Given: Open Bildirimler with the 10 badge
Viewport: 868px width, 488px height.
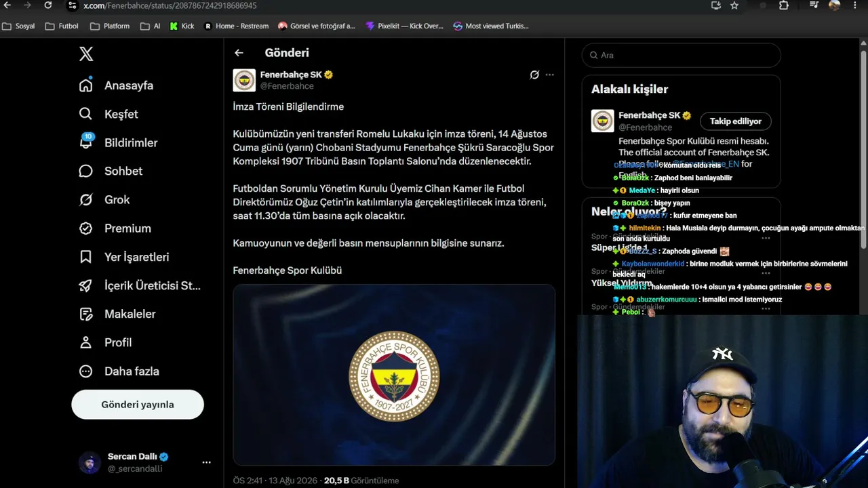Looking at the screenshot, I should (x=118, y=142).
